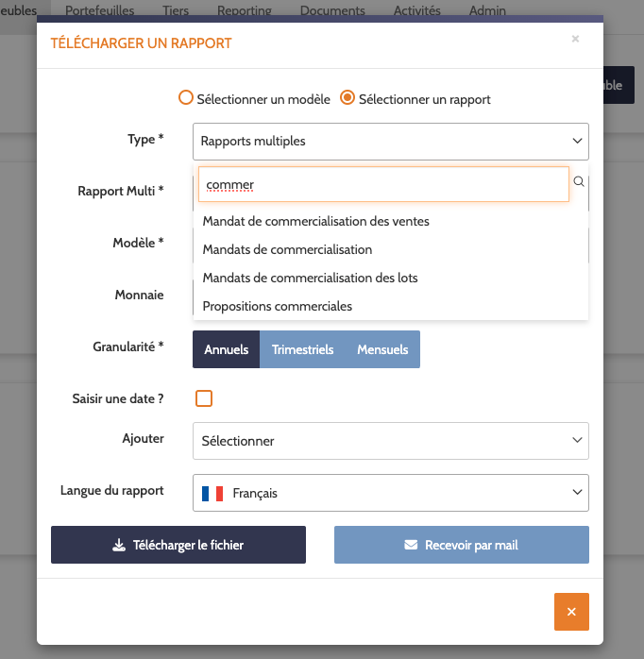Open the Reporting tab in the top menu

[x=244, y=10]
